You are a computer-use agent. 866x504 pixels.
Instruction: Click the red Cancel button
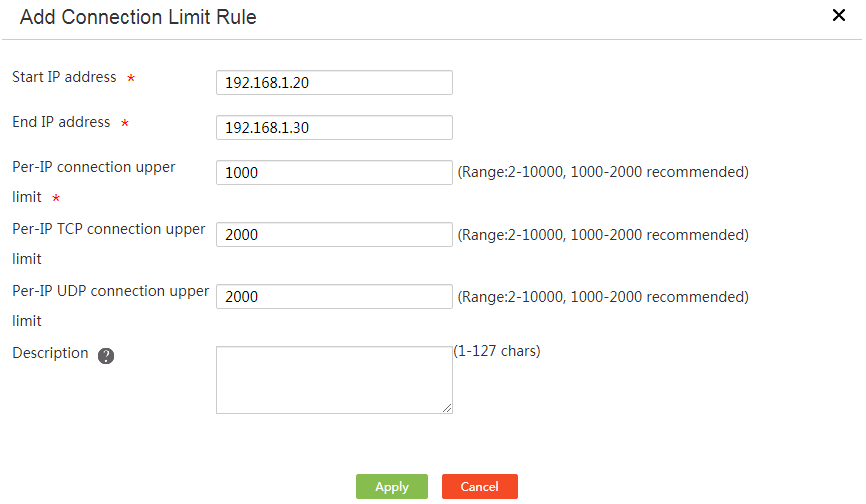click(479, 486)
